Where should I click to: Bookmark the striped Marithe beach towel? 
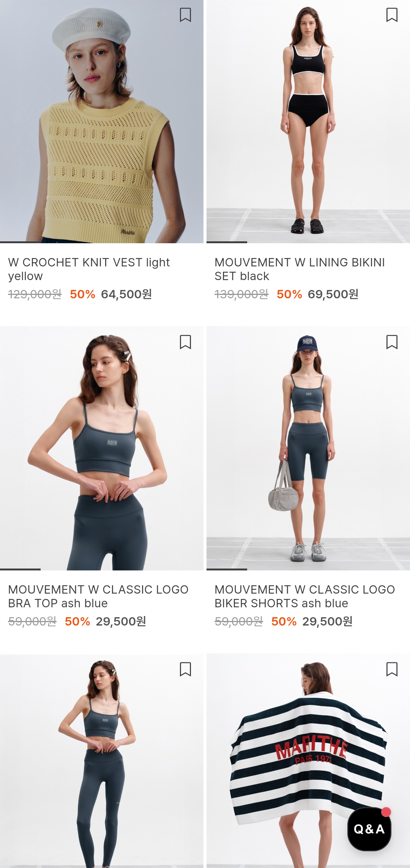pyautogui.click(x=392, y=669)
